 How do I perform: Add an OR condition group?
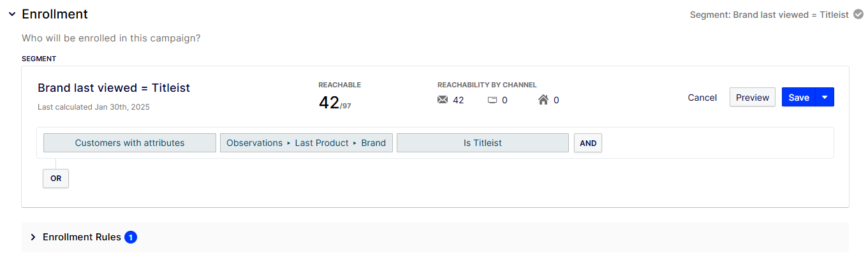pos(55,178)
